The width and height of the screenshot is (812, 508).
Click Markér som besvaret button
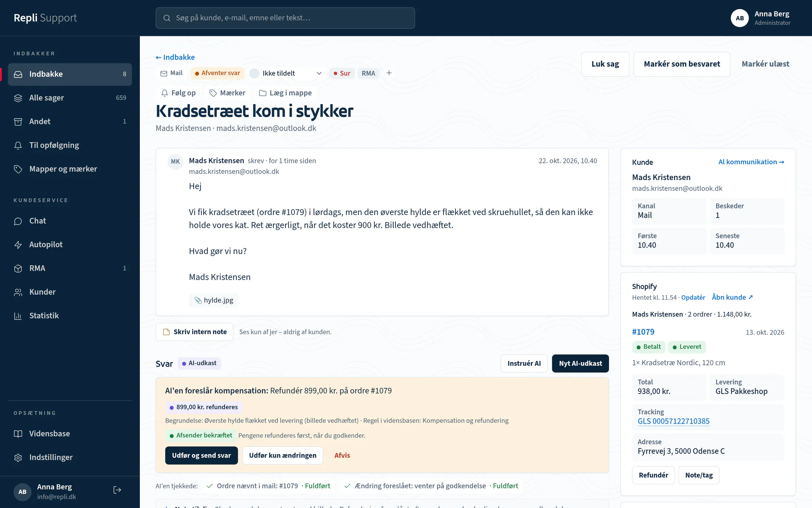click(x=682, y=64)
